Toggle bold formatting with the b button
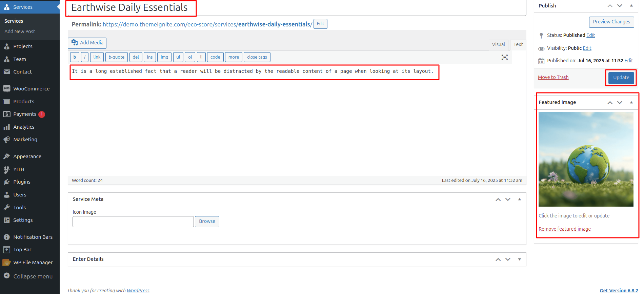 (x=75, y=57)
